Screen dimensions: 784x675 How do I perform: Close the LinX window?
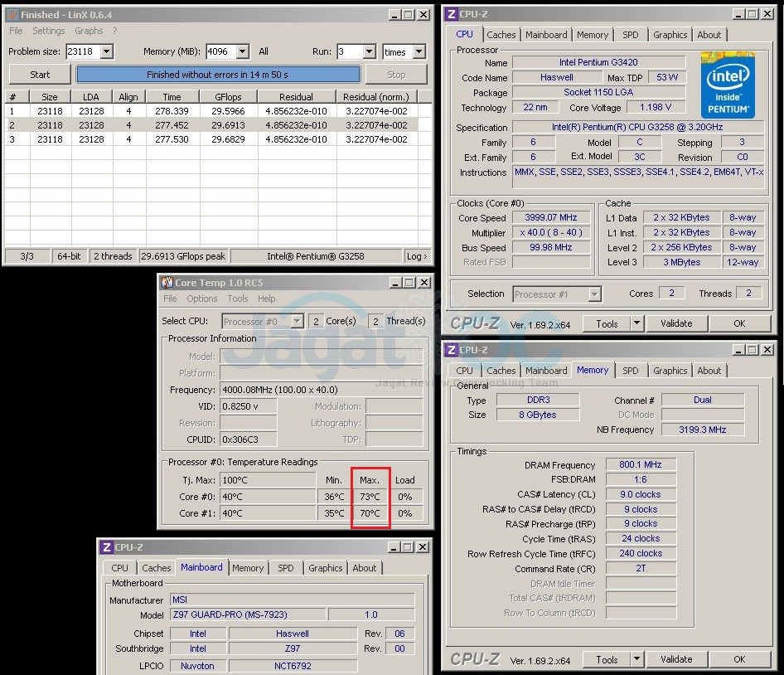(x=423, y=14)
